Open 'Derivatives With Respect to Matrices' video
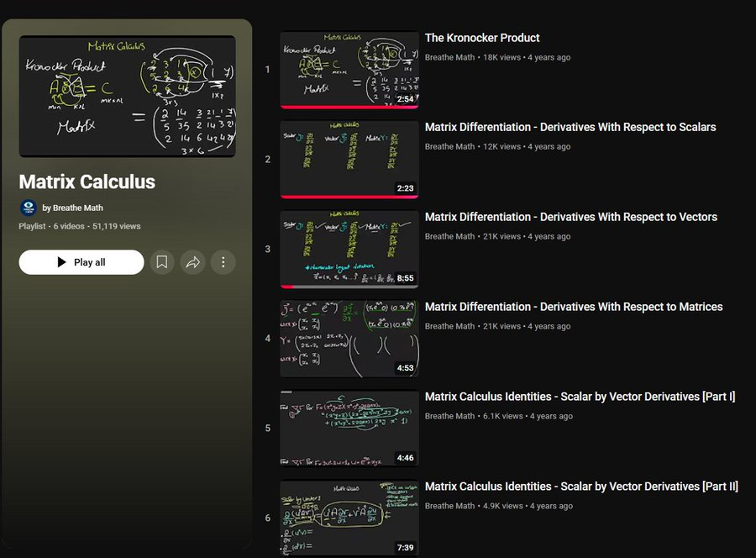 tap(571, 307)
